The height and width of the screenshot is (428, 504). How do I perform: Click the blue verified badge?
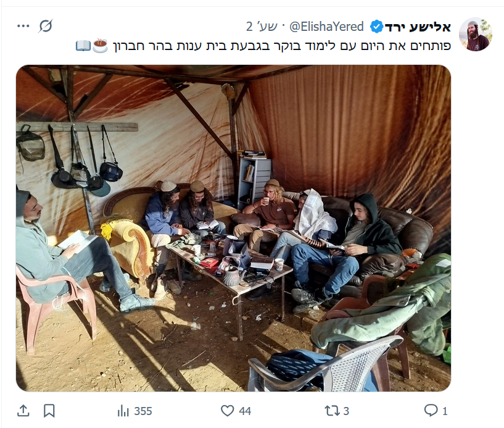[376, 27]
